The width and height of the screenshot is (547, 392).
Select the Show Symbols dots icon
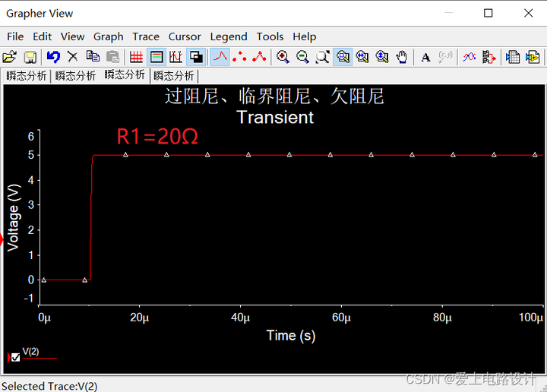pos(239,57)
